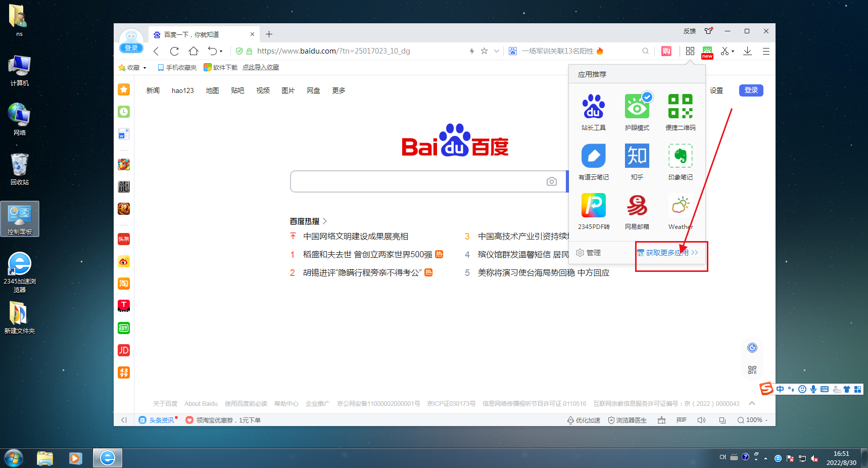Click the camera image-search icon
Viewport: 868px width, 468px height.
552,181
